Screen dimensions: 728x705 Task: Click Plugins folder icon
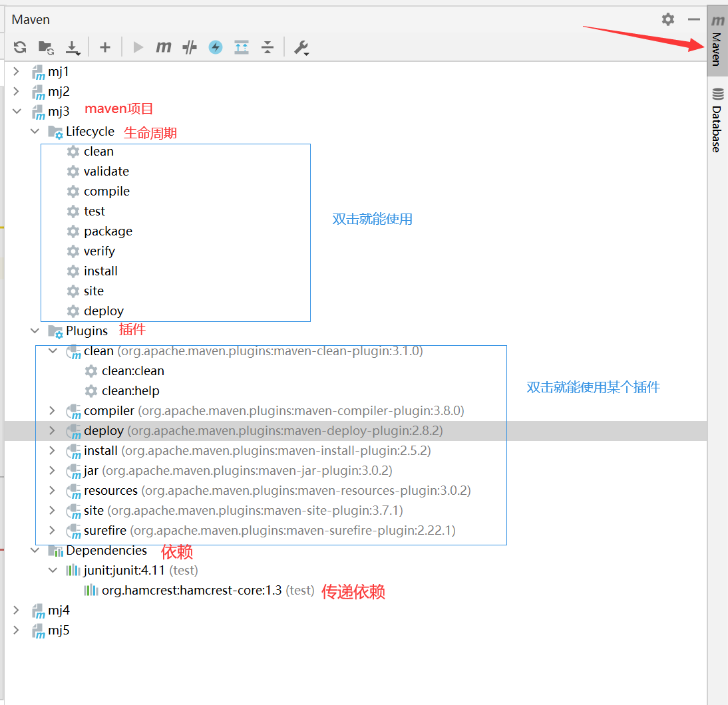point(55,332)
